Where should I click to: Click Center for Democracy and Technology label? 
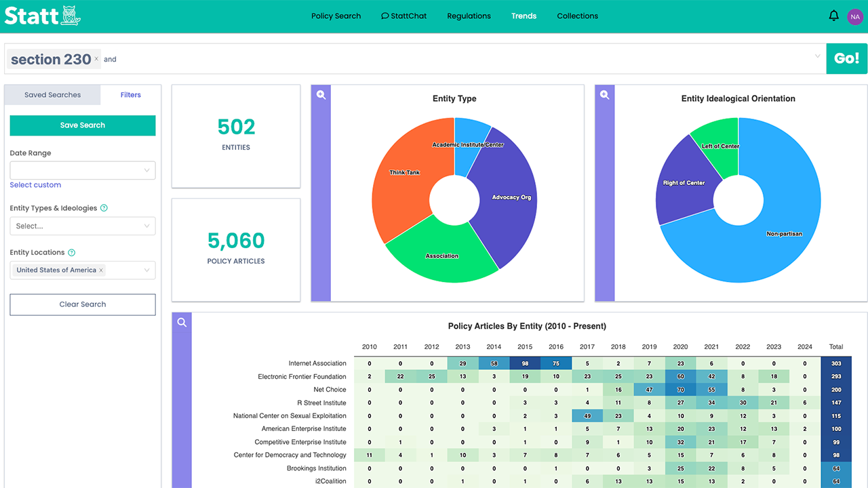point(290,455)
